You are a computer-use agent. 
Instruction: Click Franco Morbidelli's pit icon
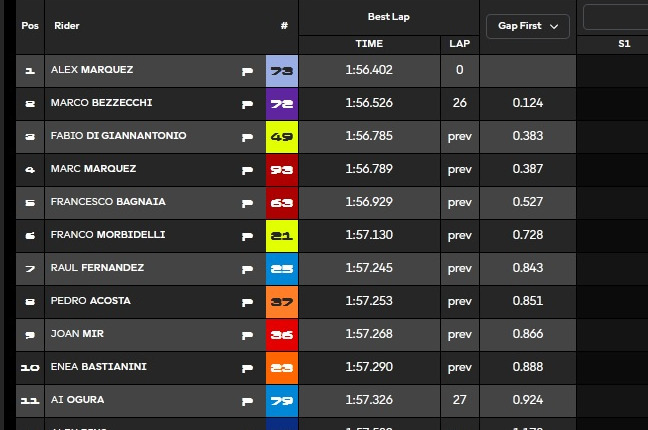pos(247,236)
